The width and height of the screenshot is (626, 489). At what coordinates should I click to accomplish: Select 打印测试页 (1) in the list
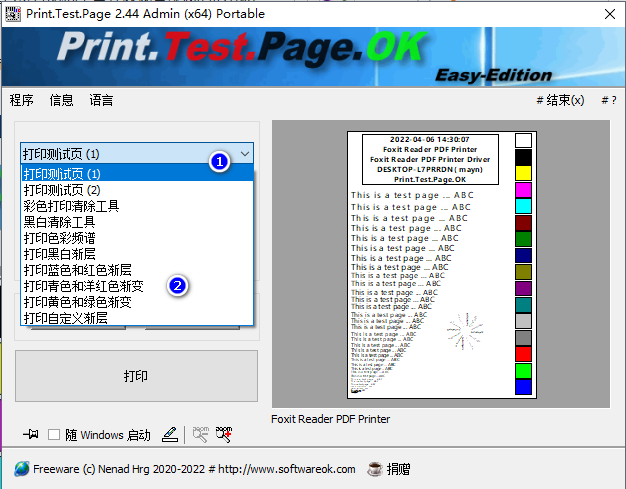point(137,174)
